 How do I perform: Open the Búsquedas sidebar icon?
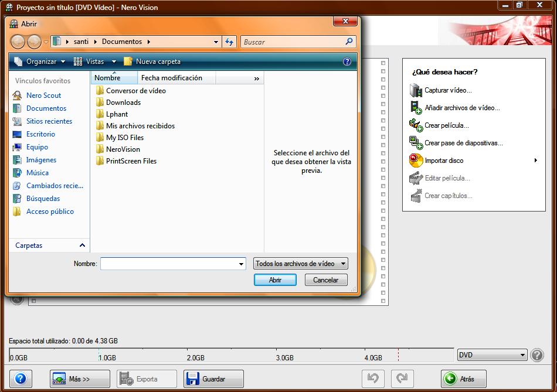tap(16, 199)
